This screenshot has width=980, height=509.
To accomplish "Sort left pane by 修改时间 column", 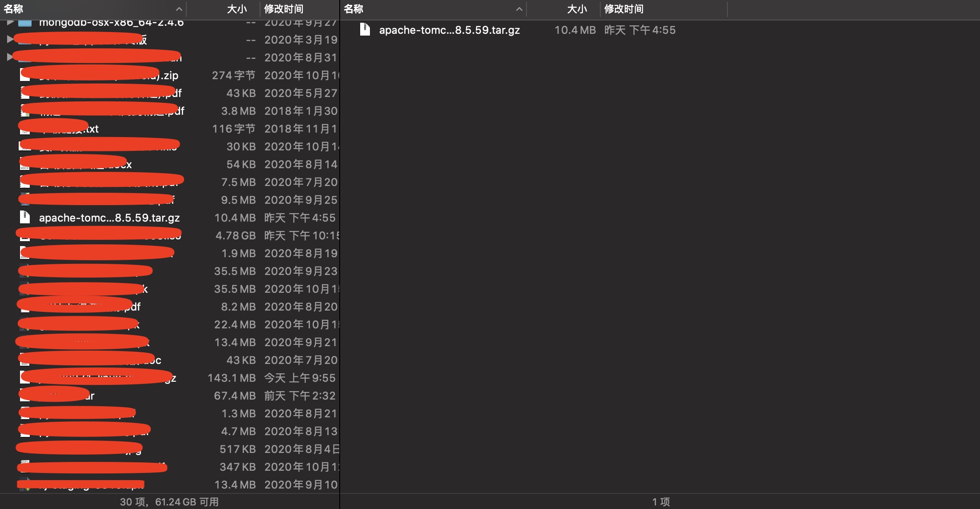I will [x=284, y=9].
